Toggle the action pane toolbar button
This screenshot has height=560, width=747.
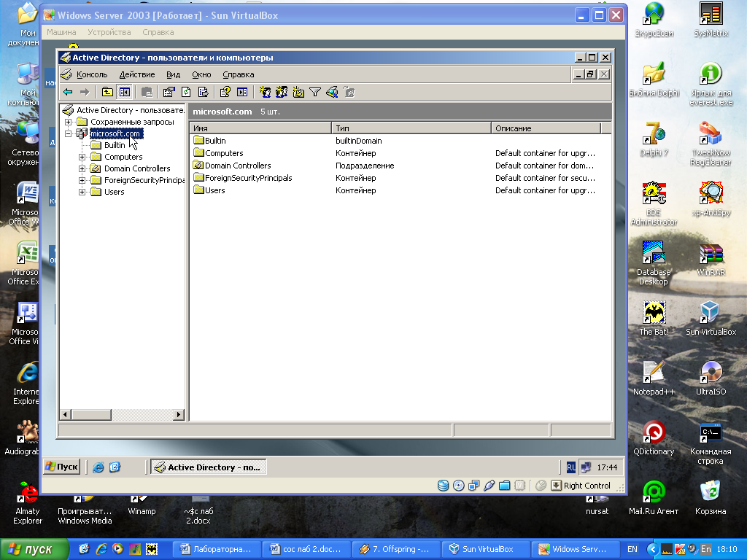coord(242,93)
